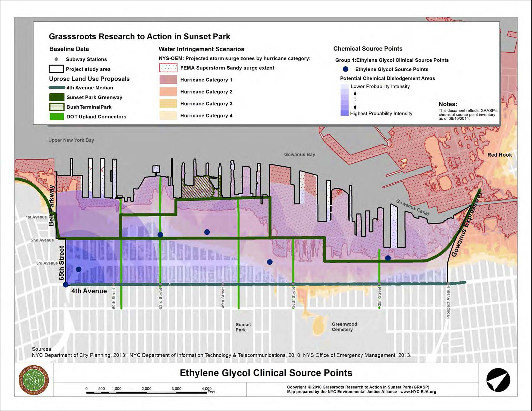Click the Subway Stations gray dot legend symbol
Viewport: 532px width, 411px height.
(56, 59)
